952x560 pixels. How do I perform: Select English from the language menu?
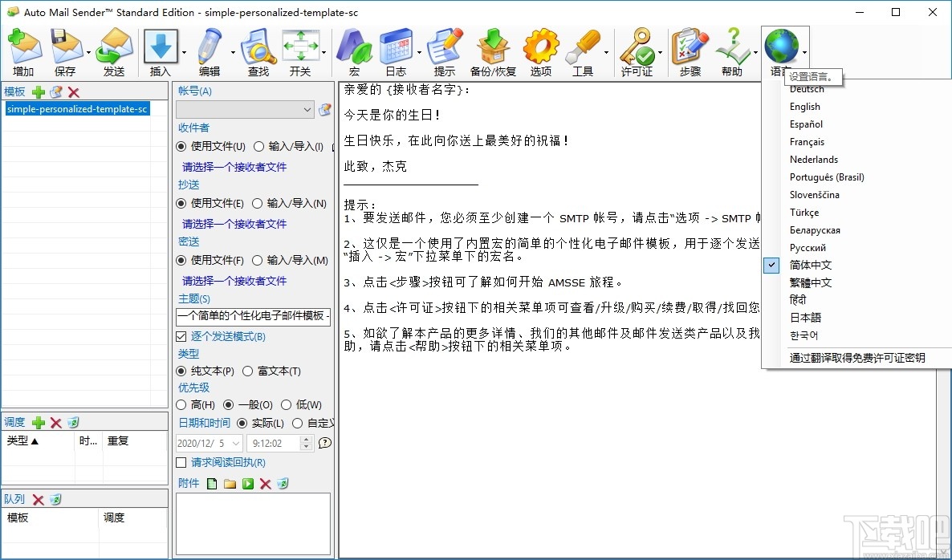pos(805,106)
